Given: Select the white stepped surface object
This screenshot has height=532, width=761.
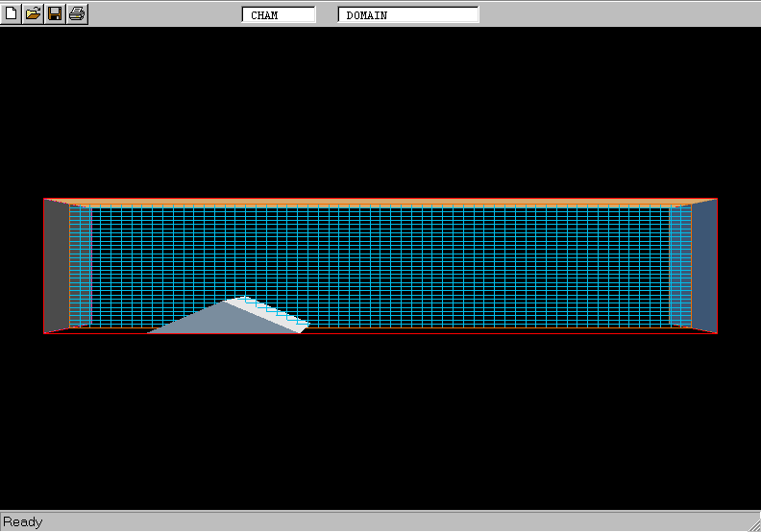Looking at the screenshot, I should tap(274, 312).
